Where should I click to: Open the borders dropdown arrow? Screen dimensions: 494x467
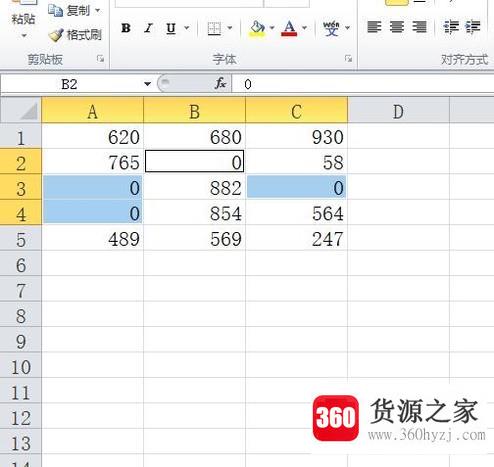(230, 28)
